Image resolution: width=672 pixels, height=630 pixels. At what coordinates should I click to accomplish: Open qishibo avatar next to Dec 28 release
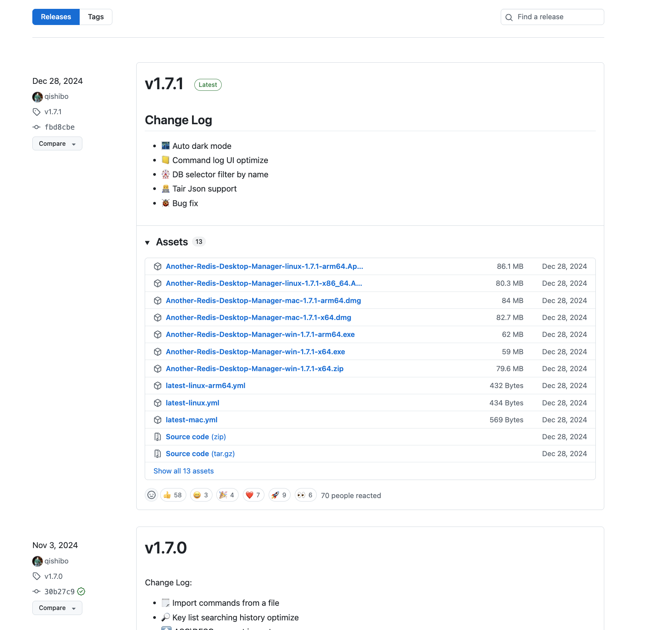[x=37, y=97]
